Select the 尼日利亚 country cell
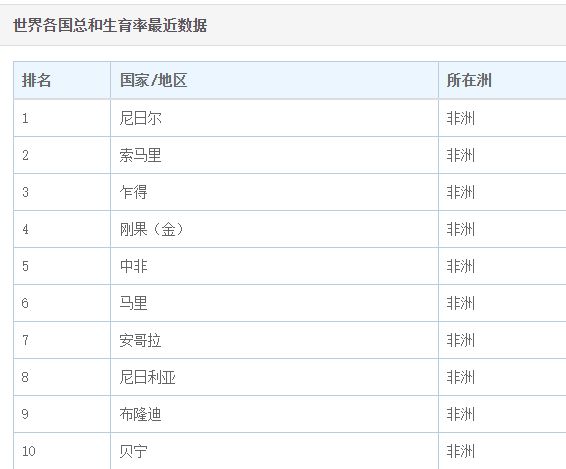 274,377
